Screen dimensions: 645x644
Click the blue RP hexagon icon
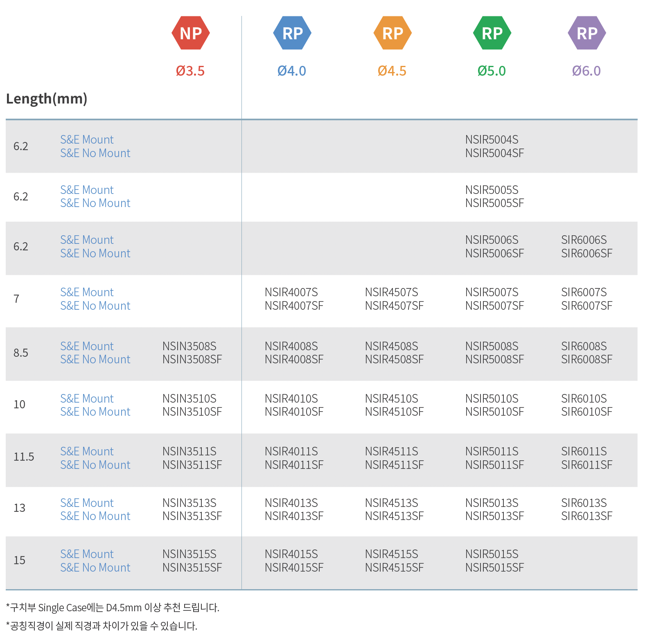click(292, 33)
